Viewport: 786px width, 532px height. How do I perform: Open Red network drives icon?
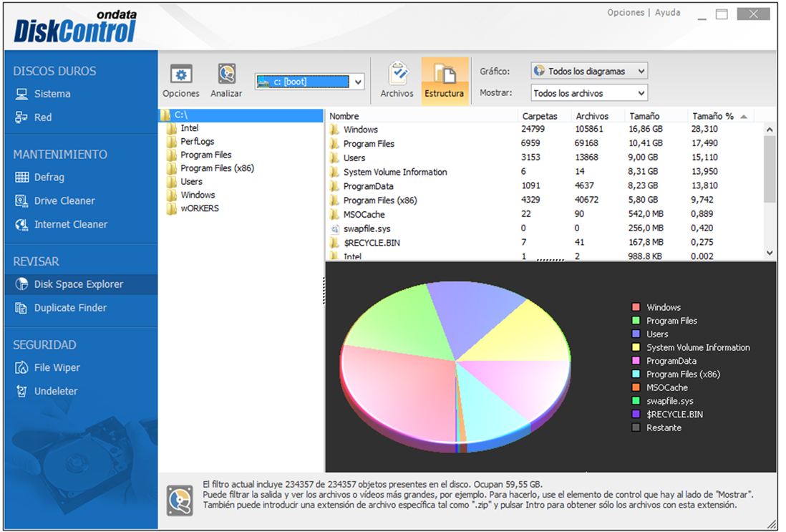pos(21,117)
